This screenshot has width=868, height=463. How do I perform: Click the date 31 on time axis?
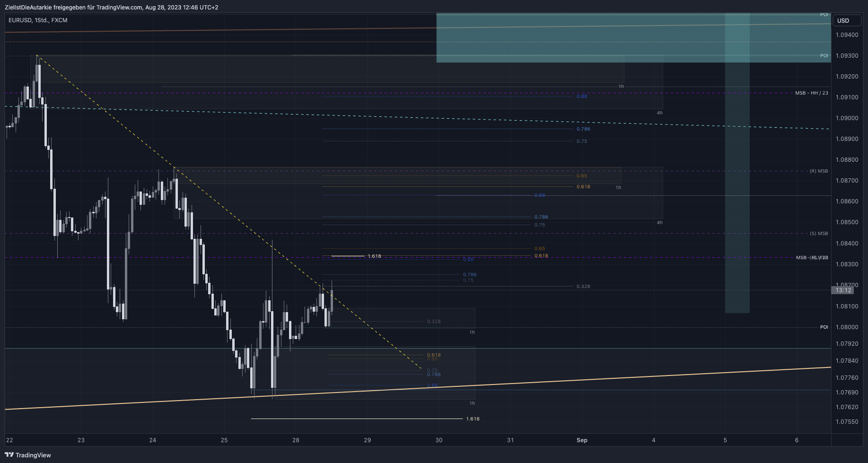click(x=510, y=440)
